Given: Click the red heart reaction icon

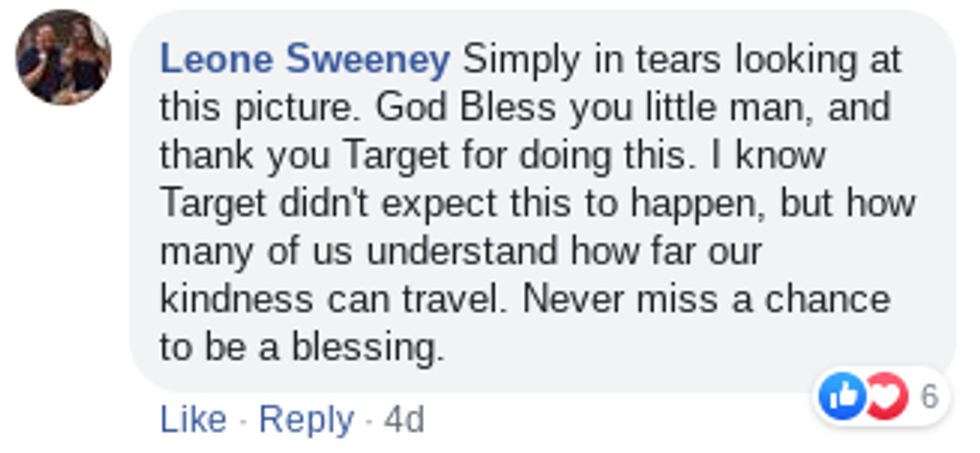Looking at the screenshot, I should (x=886, y=397).
